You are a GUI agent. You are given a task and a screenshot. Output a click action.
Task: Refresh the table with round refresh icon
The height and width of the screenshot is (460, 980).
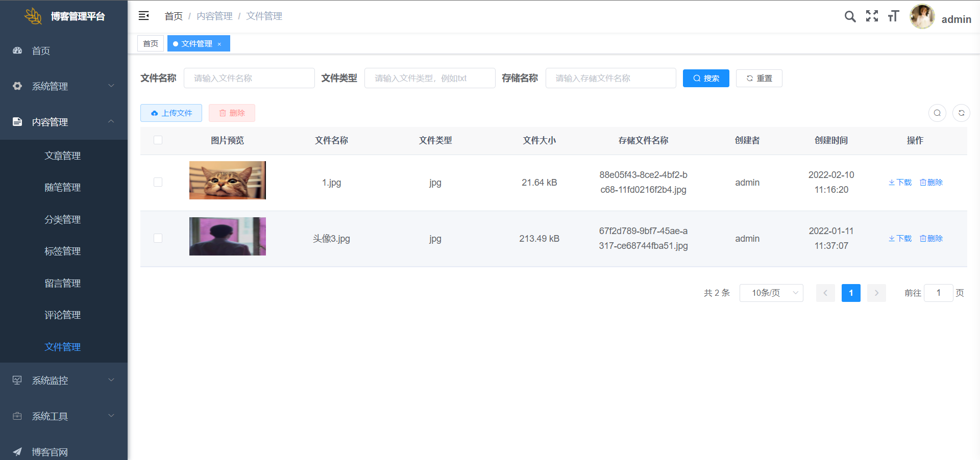point(961,113)
